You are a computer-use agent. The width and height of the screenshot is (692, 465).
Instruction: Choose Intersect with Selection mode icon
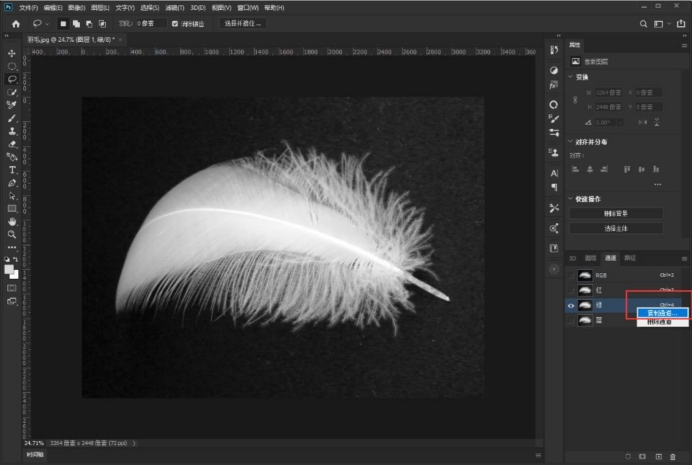tap(102, 24)
